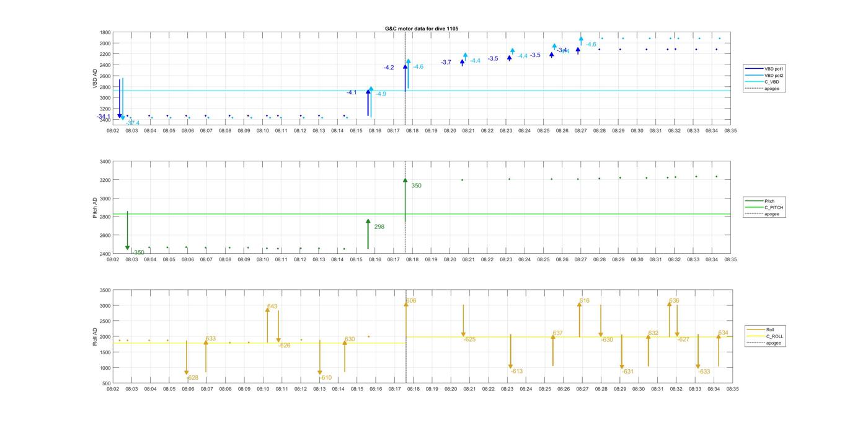This screenshot has height=430, width=868.
Task: Select 'apogee' in the Pitch legend
Action: tap(763, 214)
